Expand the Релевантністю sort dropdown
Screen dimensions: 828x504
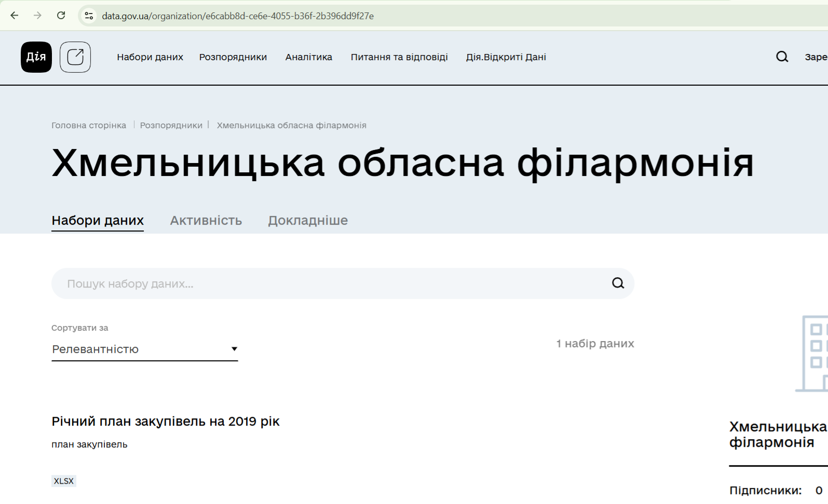[145, 349]
